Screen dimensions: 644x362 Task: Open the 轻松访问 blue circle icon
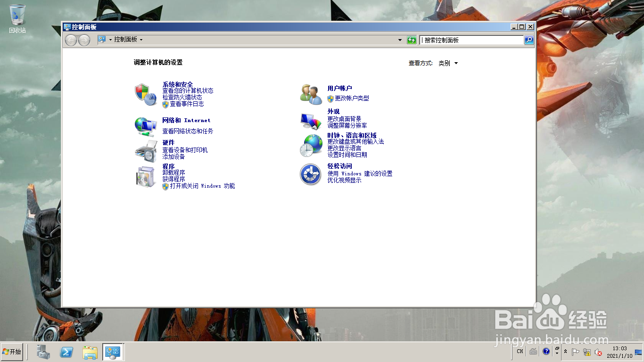(x=311, y=174)
